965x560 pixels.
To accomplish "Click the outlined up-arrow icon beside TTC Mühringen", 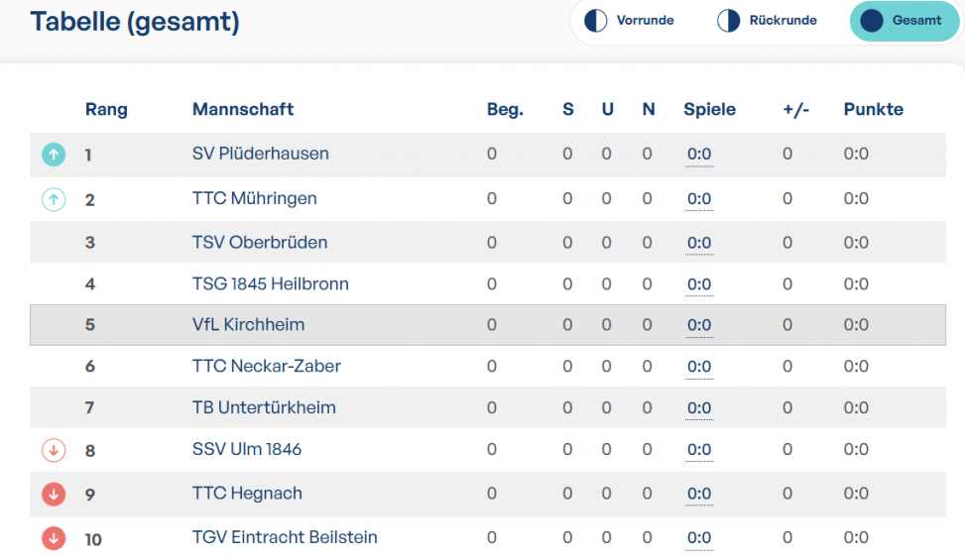I will click(x=54, y=199).
